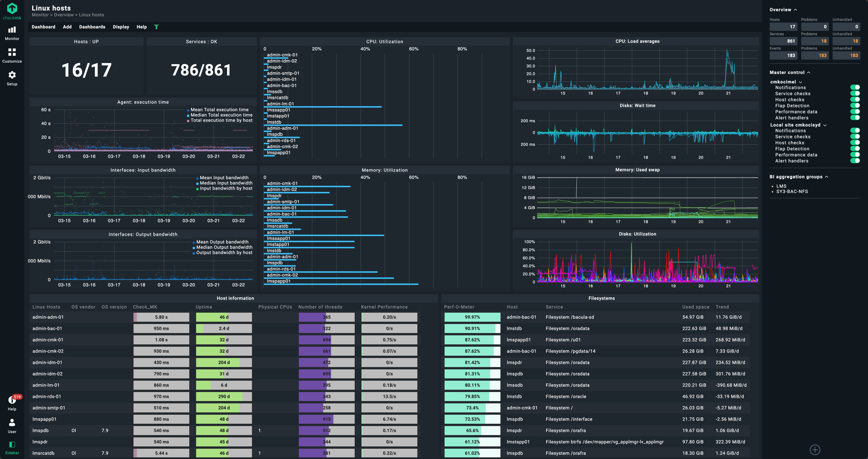The image size is (868, 459).
Task: Click the add snap-in plus icon
Action: click(x=815, y=450)
